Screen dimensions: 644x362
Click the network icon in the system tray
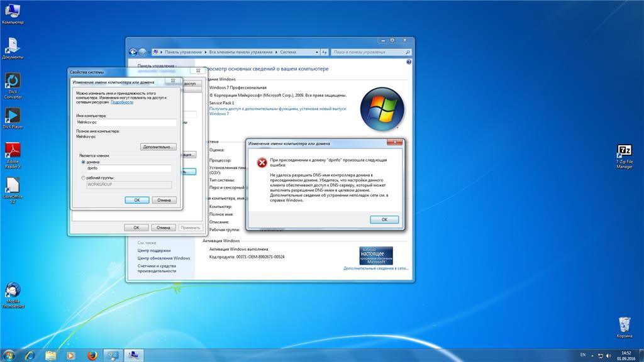pos(600,356)
